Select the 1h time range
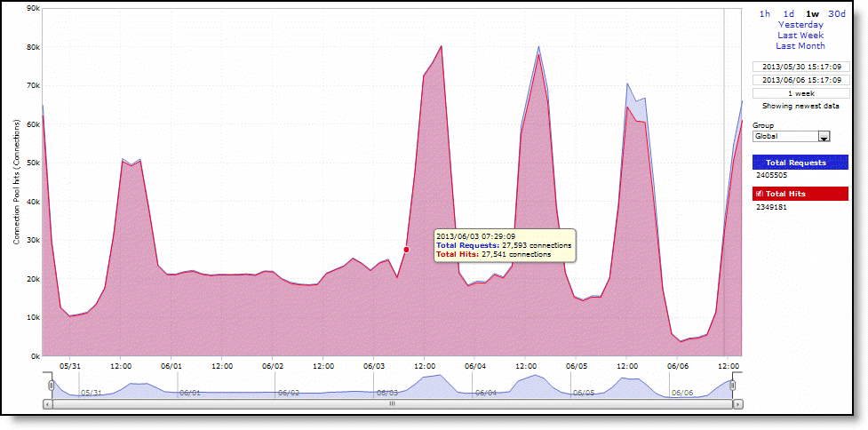868x430 pixels. [765, 13]
